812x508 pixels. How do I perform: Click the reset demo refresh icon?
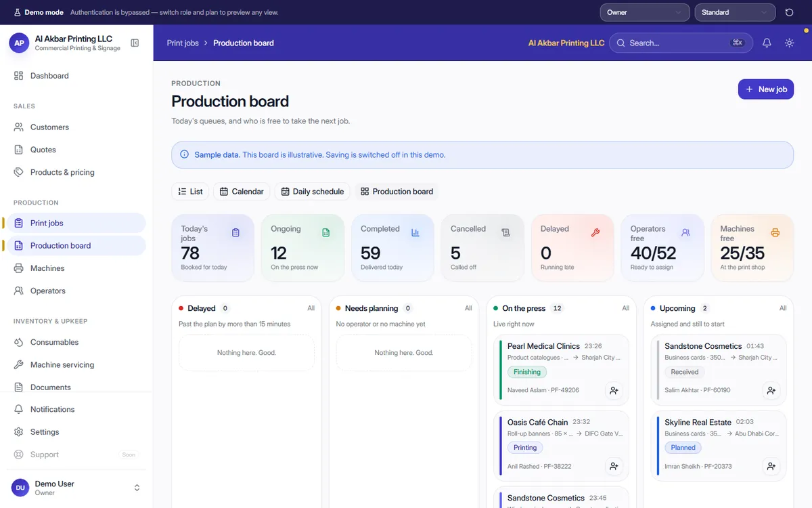[x=789, y=12]
